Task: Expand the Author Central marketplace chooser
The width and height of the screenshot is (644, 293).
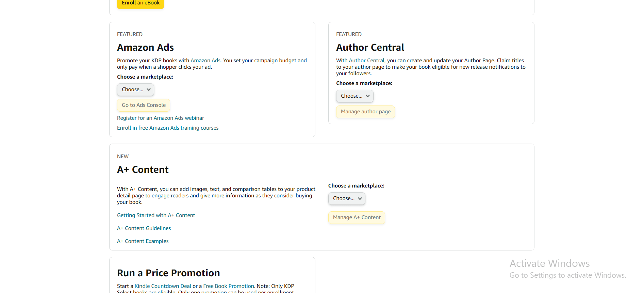Action: (354, 96)
